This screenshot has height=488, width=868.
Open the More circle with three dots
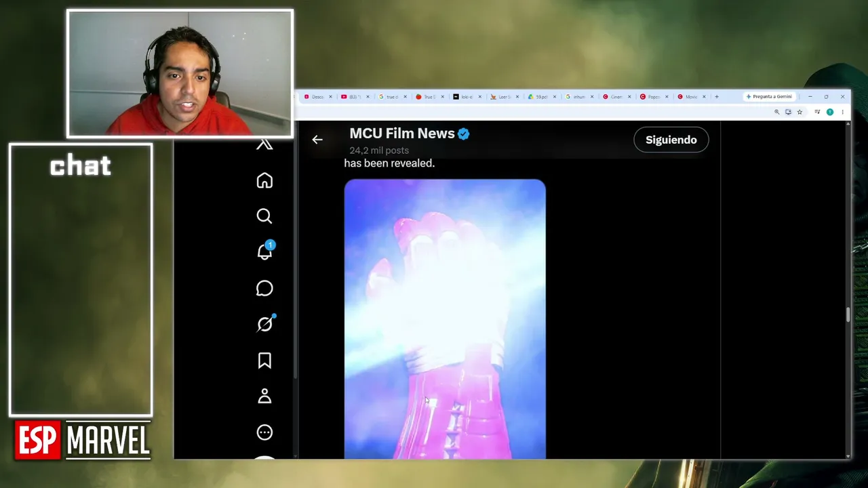tap(264, 432)
